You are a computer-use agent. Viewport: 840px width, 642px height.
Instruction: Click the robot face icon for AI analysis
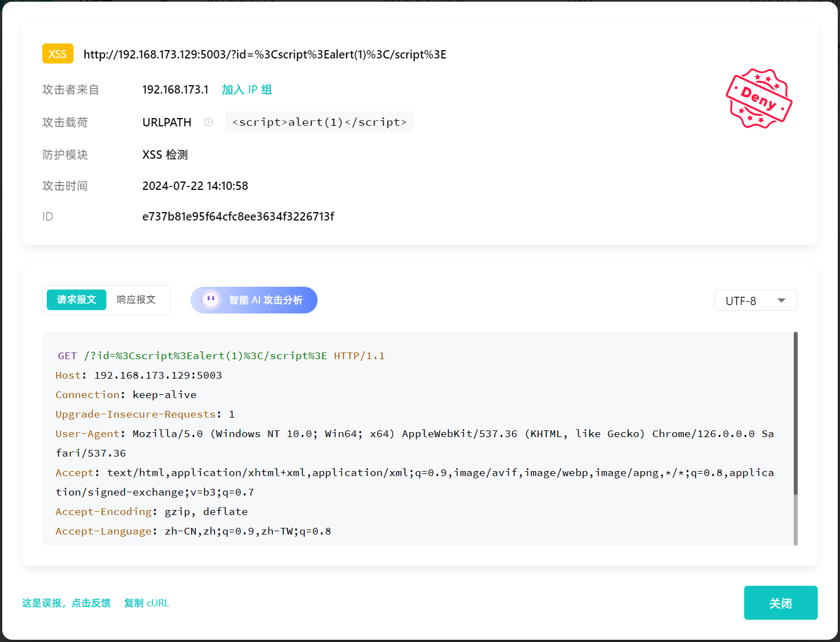click(x=211, y=300)
